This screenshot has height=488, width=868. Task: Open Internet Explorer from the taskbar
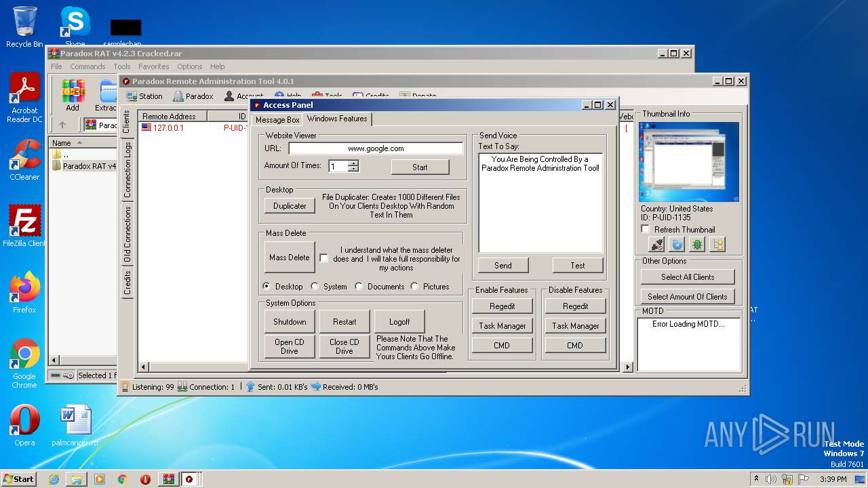coord(54,479)
